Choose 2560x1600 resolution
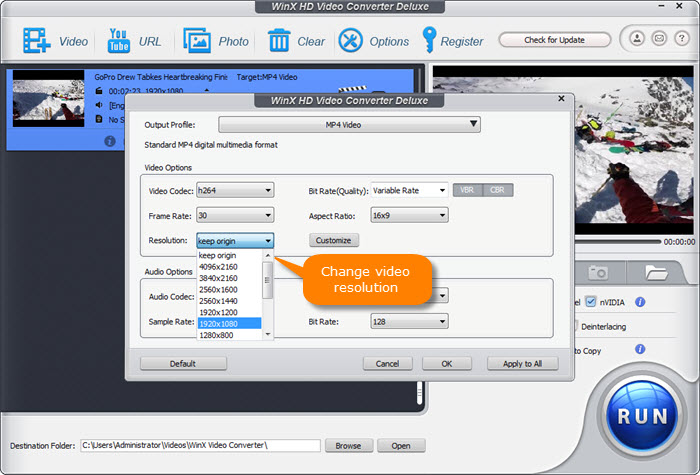Image resolution: width=700 pixels, height=475 pixels. tap(229, 289)
